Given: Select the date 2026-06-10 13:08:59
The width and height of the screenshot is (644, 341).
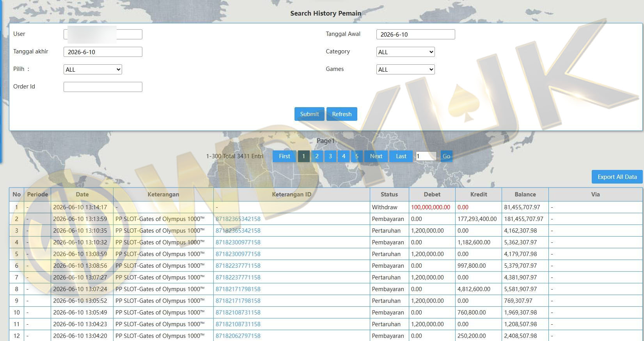Looking at the screenshot, I should pyautogui.click(x=80, y=254).
